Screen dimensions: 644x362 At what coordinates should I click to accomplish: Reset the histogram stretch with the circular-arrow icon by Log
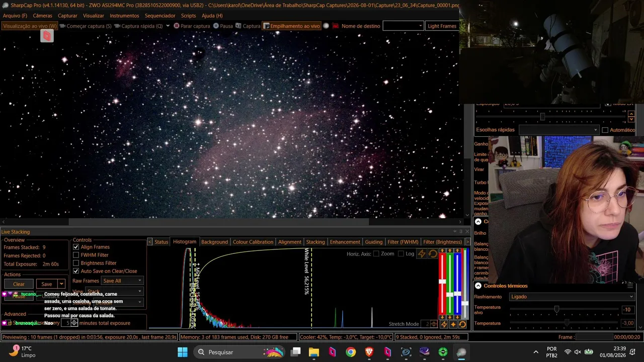pyautogui.click(x=432, y=254)
